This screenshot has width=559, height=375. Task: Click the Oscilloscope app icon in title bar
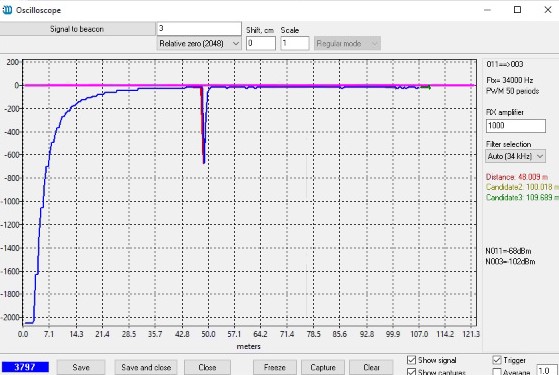pos(7,10)
